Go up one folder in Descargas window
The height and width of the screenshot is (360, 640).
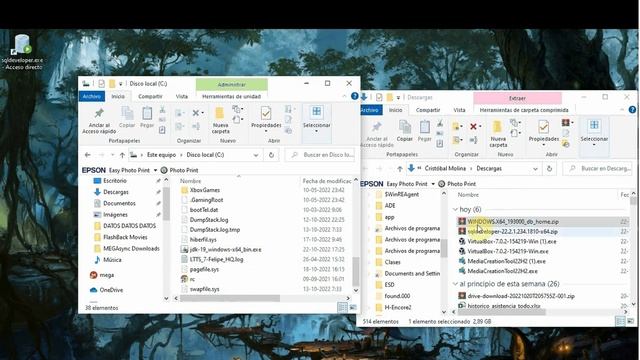click(400, 169)
